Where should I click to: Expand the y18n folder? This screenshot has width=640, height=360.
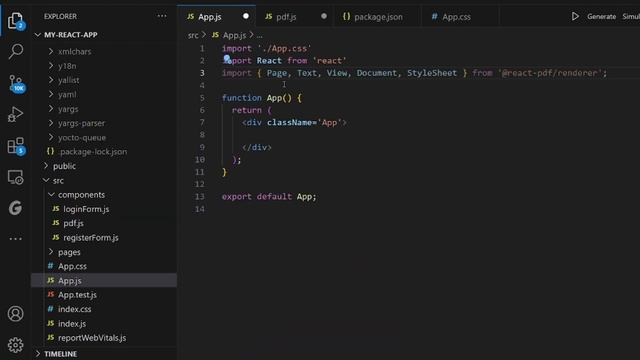point(67,66)
